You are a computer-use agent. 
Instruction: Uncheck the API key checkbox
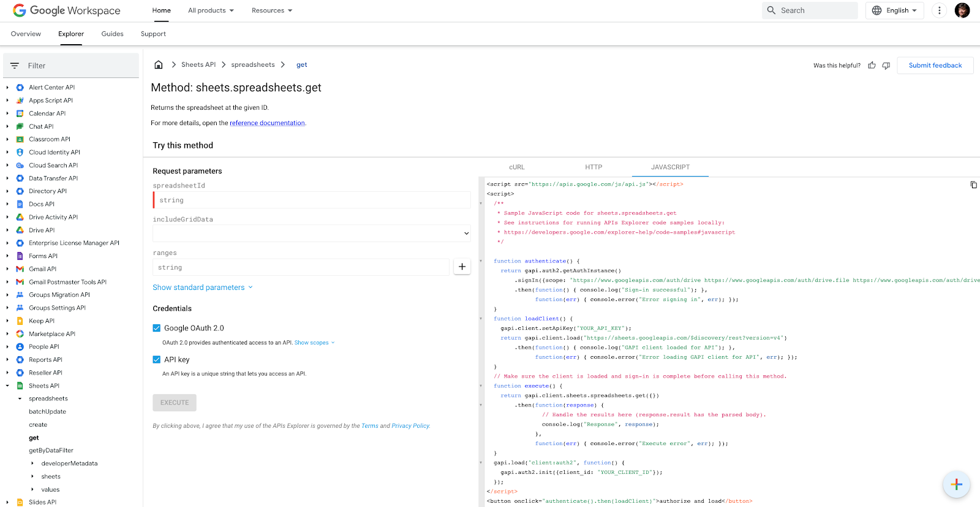157,359
